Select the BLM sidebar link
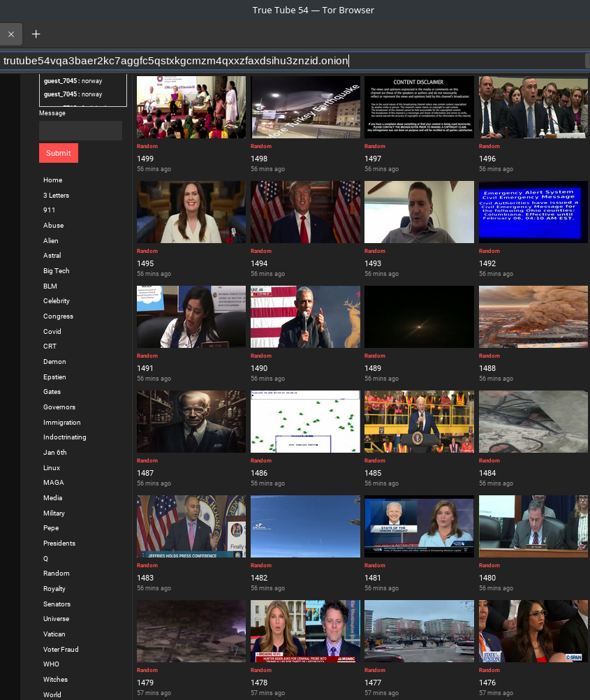Viewport: 590px width, 700px height. click(50, 286)
